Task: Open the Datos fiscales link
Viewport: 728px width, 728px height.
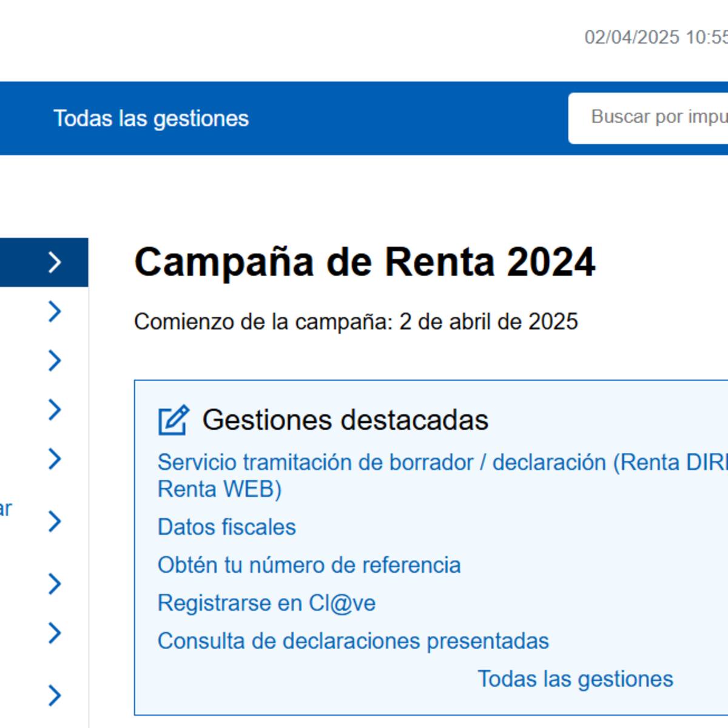Action: (x=226, y=527)
